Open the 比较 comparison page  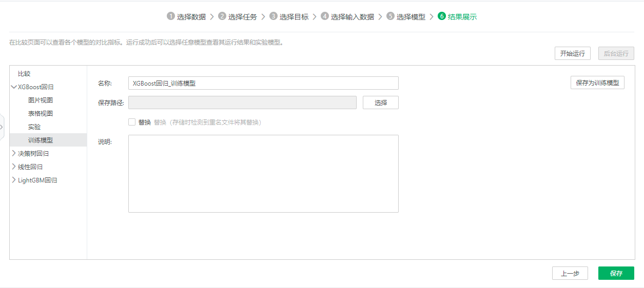[24, 74]
